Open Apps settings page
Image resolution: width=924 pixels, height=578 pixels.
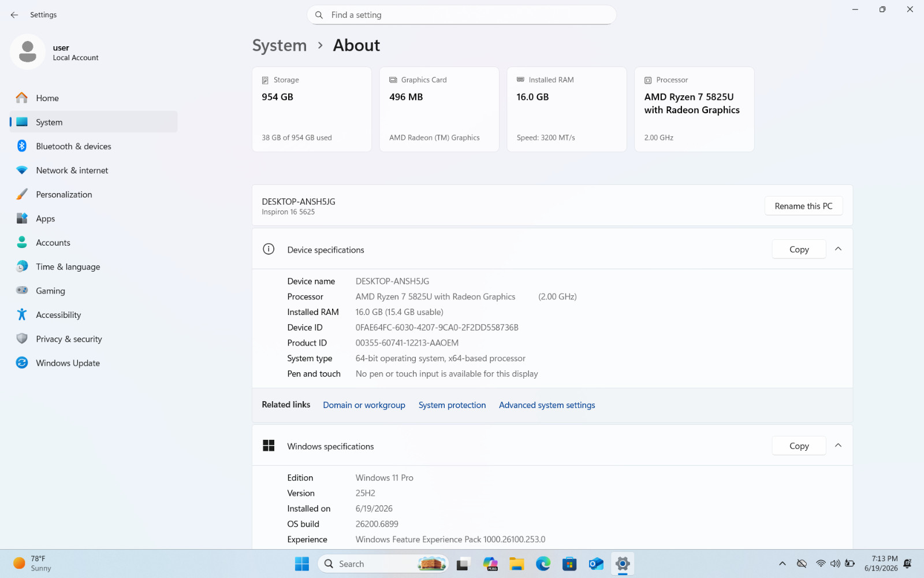94,218
